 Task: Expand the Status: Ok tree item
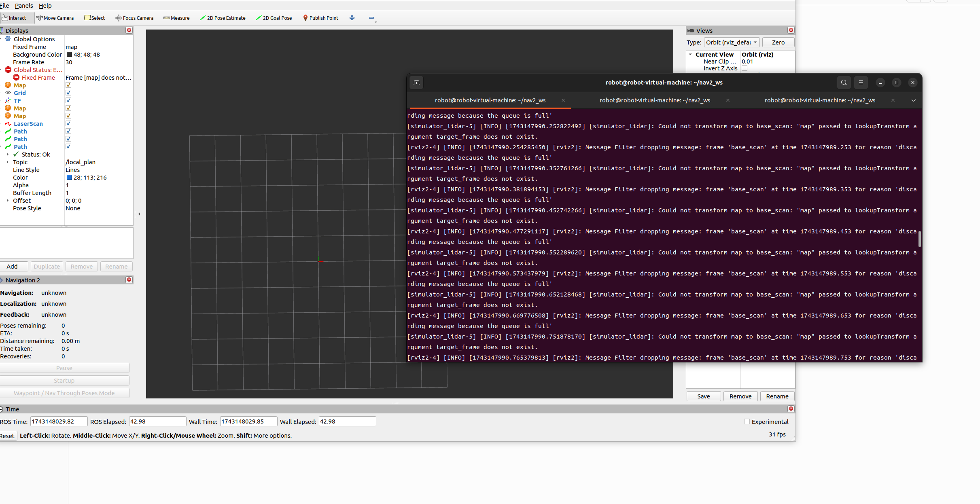(x=7, y=155)
